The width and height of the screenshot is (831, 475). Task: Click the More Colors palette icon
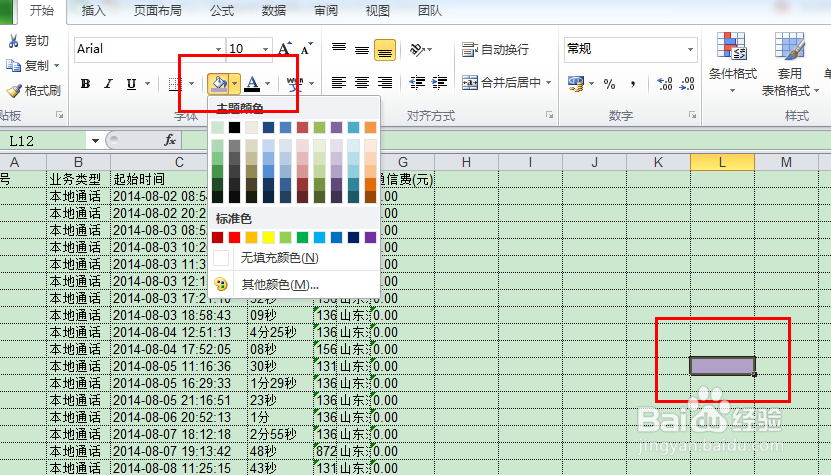click(221, 284)
